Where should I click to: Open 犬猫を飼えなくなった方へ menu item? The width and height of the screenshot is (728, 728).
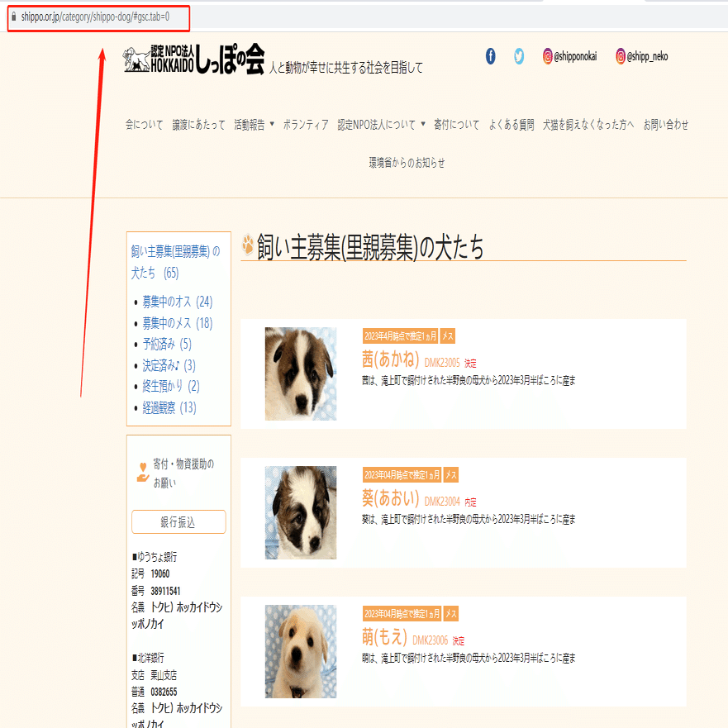coord(588,125)
